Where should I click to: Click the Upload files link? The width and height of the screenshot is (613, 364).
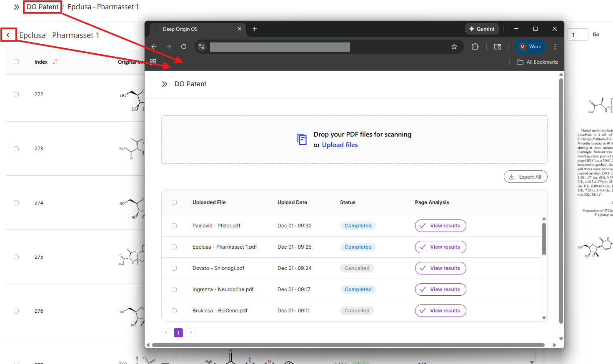[340, 145]
